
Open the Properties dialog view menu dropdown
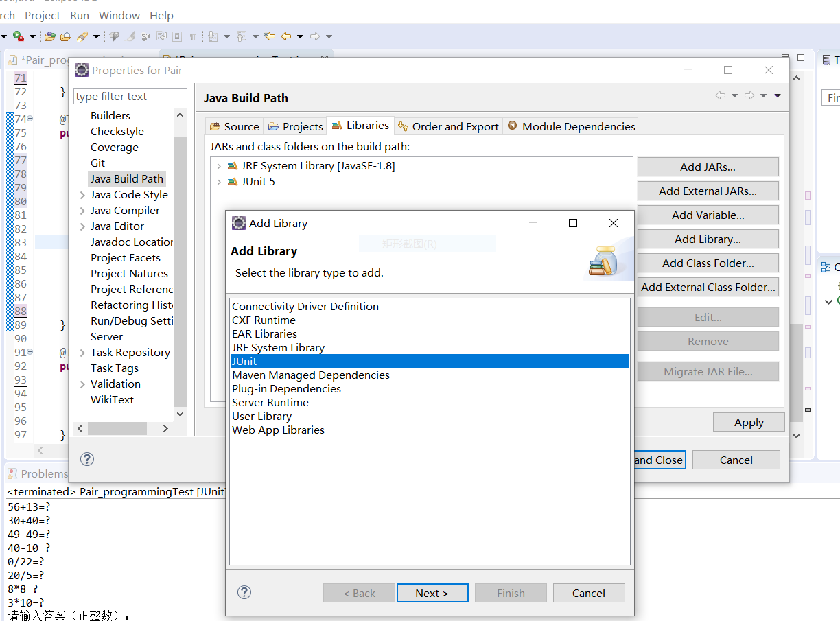pyautogui.click(x=778, y=96)
